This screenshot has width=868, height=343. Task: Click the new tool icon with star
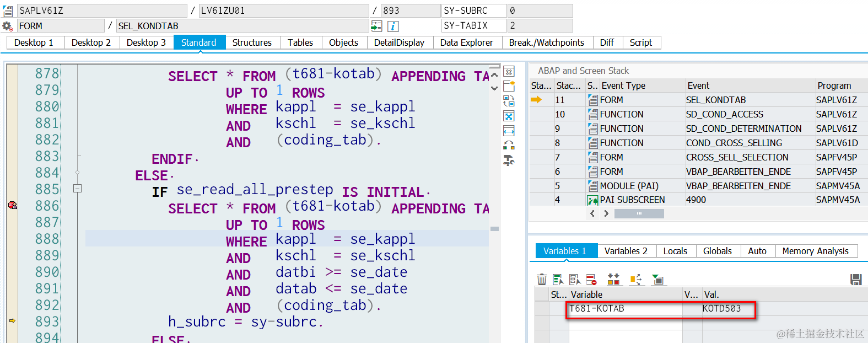pyautogui.click(x=509, y=86)
